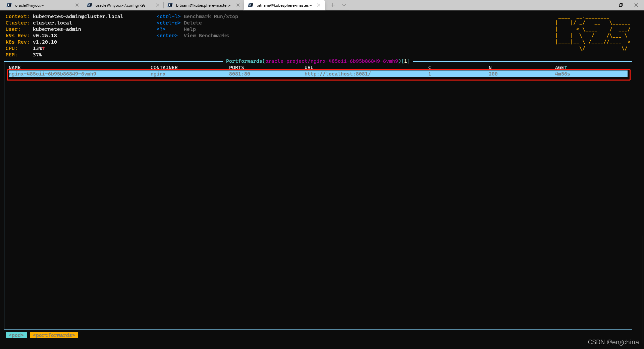
Task: Click the <portforwards> breadcrumb
Action: tap(54, 335)
